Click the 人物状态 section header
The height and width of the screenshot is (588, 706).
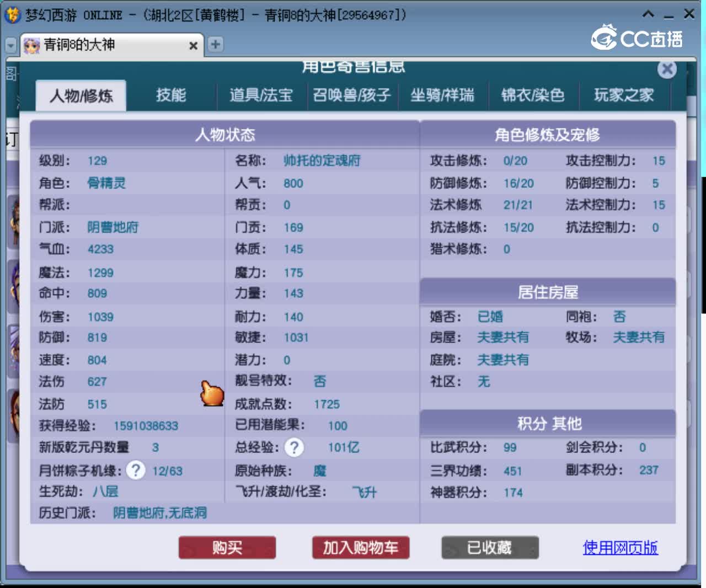point(225,135)
